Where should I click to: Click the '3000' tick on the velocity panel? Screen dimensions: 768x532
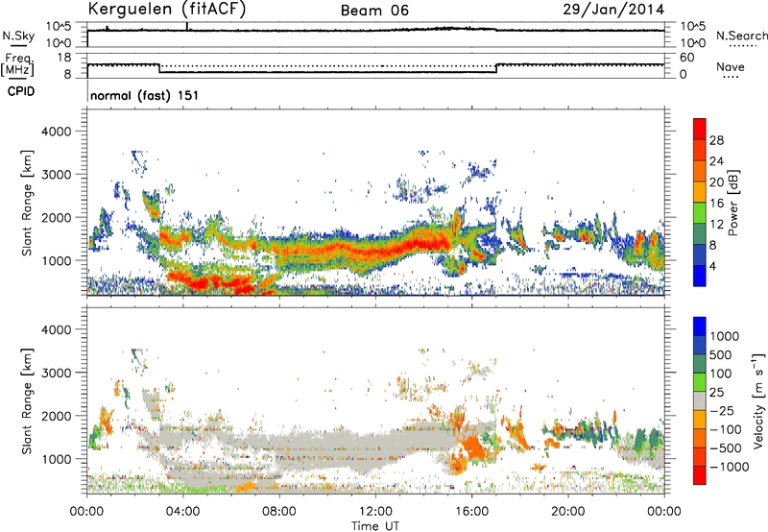57,373
